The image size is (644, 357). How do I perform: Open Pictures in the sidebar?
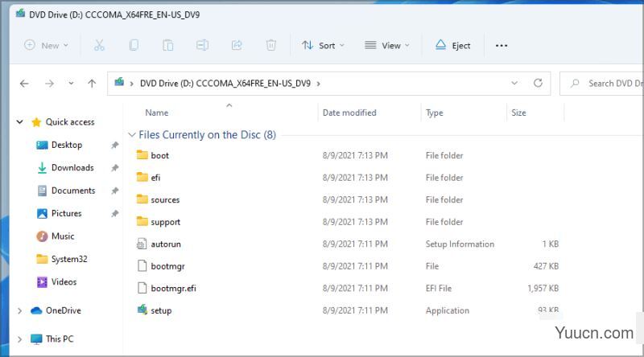tap(66, 213)
